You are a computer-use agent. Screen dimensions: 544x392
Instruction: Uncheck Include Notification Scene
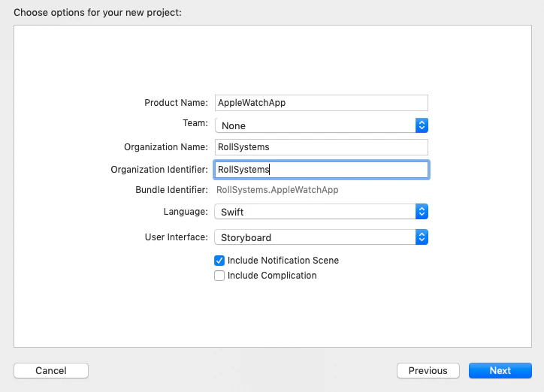point(219,261)
